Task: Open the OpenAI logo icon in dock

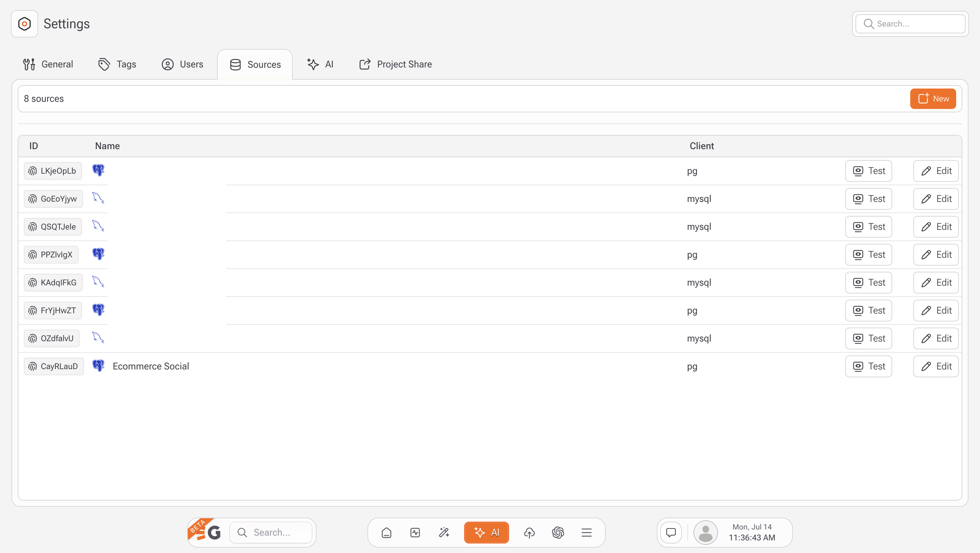Action: pos(558,533)
